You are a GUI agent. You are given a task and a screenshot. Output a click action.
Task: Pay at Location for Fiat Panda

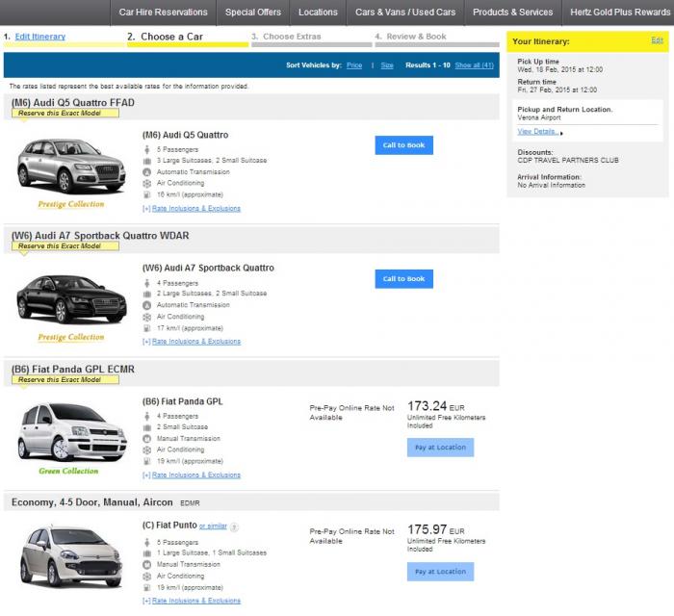pos(440,448)
